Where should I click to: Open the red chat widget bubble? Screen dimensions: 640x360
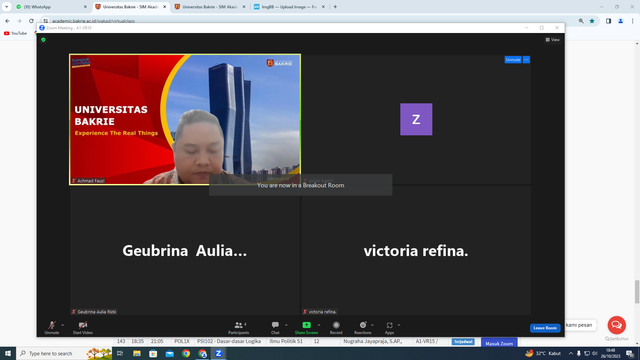pos(616,325)
